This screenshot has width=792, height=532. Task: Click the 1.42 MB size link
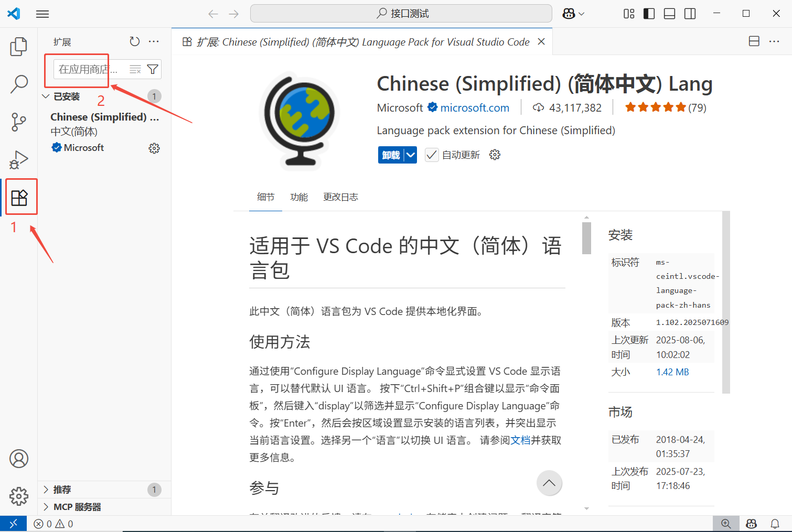click(x=672, y=372)
